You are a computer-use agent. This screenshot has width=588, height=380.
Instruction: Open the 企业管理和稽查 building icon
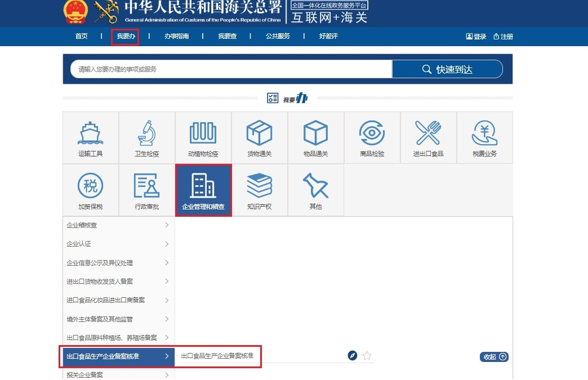[x=203, y=190]
